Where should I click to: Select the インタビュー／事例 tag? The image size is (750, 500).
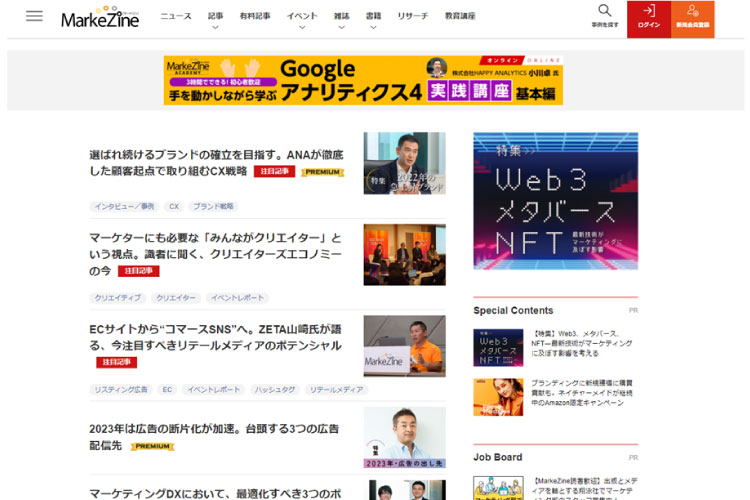pyautogui.click(x=124, y=206)
